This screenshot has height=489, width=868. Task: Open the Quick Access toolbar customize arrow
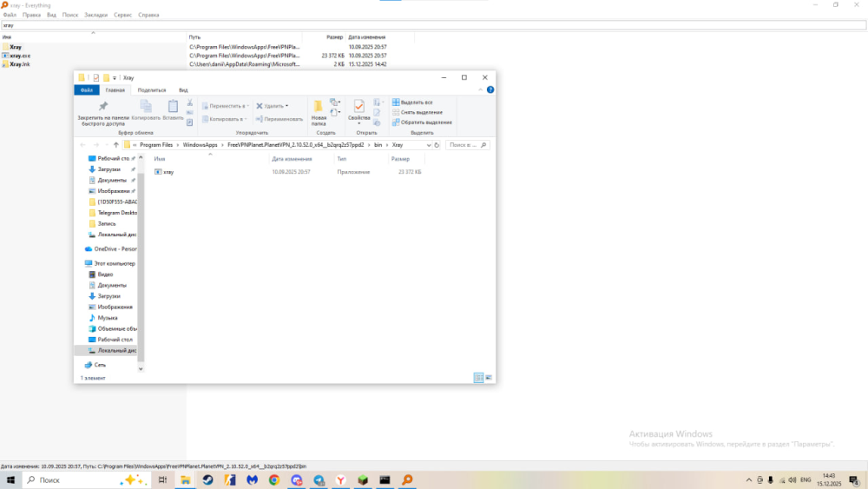click(115, 78)
